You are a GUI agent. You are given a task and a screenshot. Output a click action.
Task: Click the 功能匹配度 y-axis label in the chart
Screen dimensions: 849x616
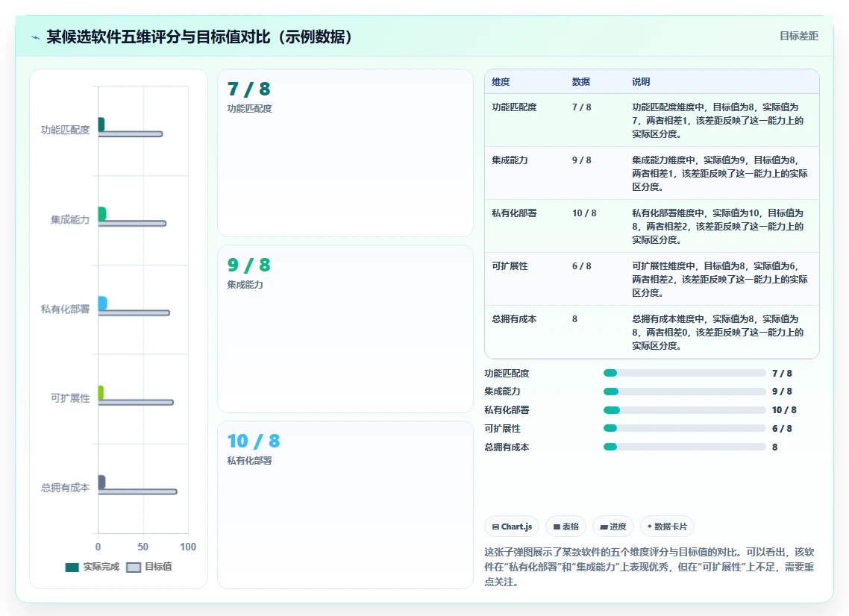[66, 130]
